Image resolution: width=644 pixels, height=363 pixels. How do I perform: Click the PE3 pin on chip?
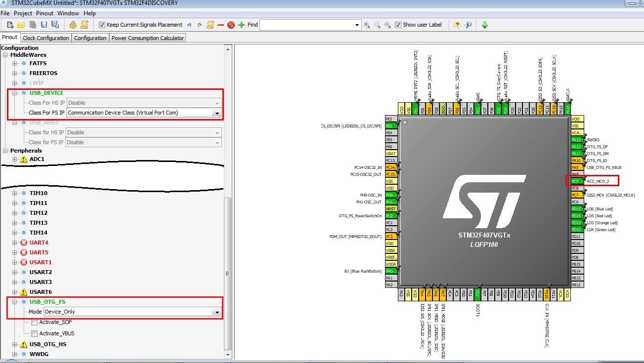[391, 126]
